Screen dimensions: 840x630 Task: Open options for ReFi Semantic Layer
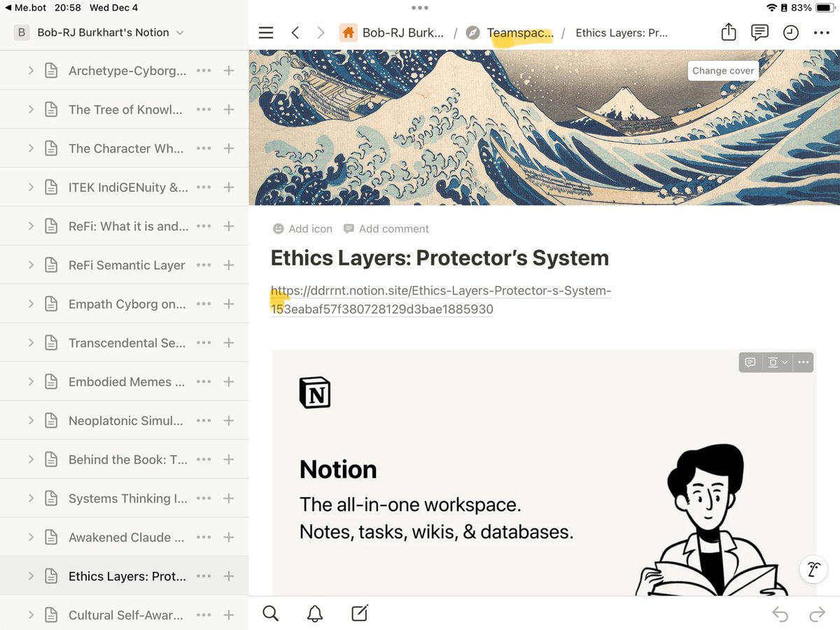click(x=204, y=265)
